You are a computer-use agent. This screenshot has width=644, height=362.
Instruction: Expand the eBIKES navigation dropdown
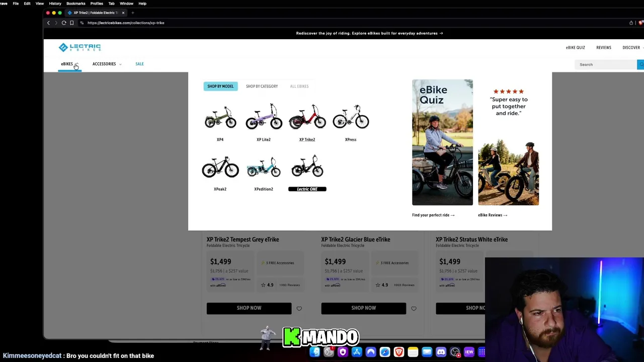pos(69,64)
